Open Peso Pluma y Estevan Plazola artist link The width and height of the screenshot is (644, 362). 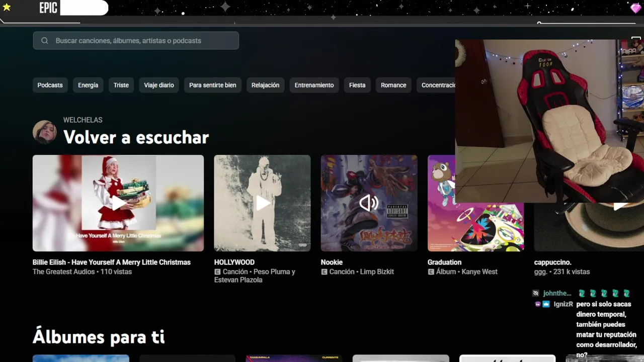pyautogui.click(x=255, y=276)
